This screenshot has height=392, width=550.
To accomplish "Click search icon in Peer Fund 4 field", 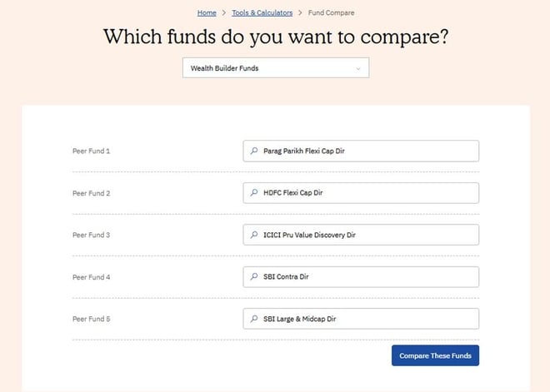I will coord(254,276).
